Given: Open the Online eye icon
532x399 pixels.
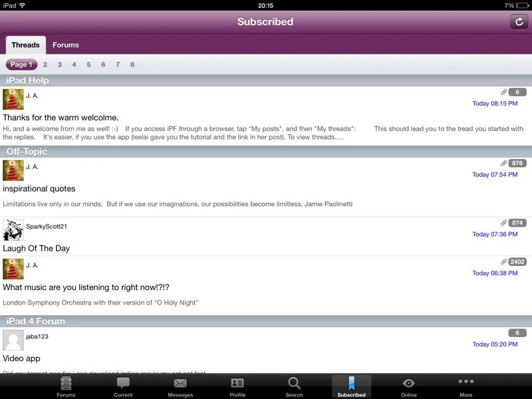Looking at the screenshot, I should pyautogui.click(x=408, y=384).
